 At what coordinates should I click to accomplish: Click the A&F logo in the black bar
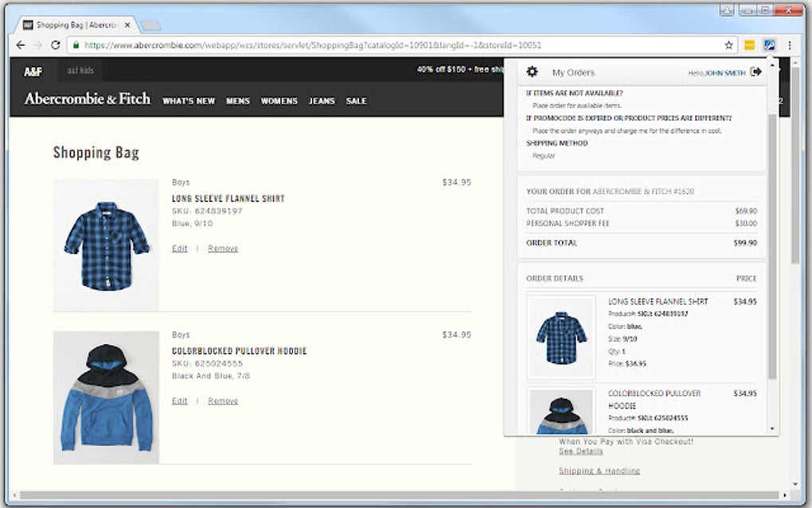tap(33, 71)
